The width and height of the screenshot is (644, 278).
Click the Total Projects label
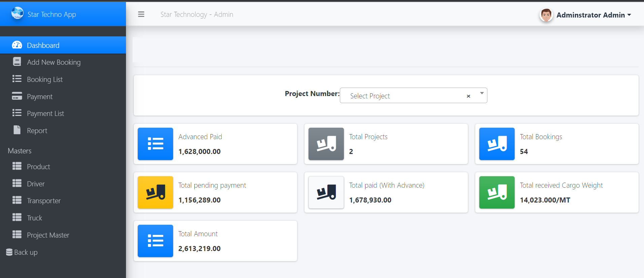tap(368, 136)
